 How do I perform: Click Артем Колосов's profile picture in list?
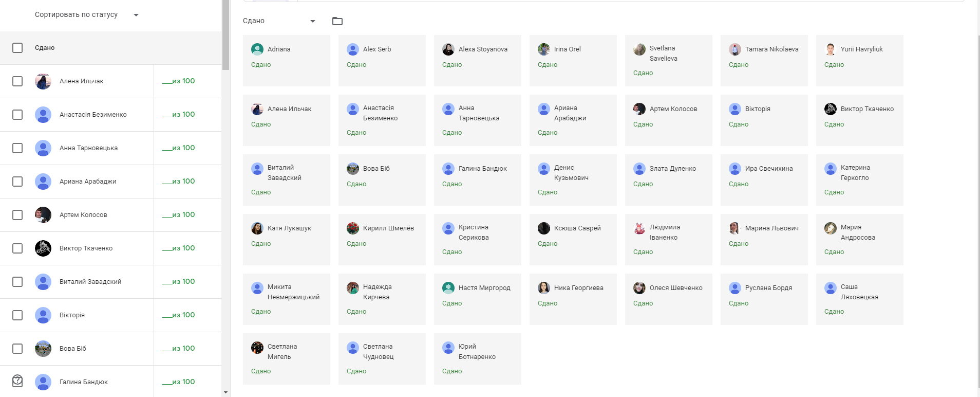coord(43,215)
